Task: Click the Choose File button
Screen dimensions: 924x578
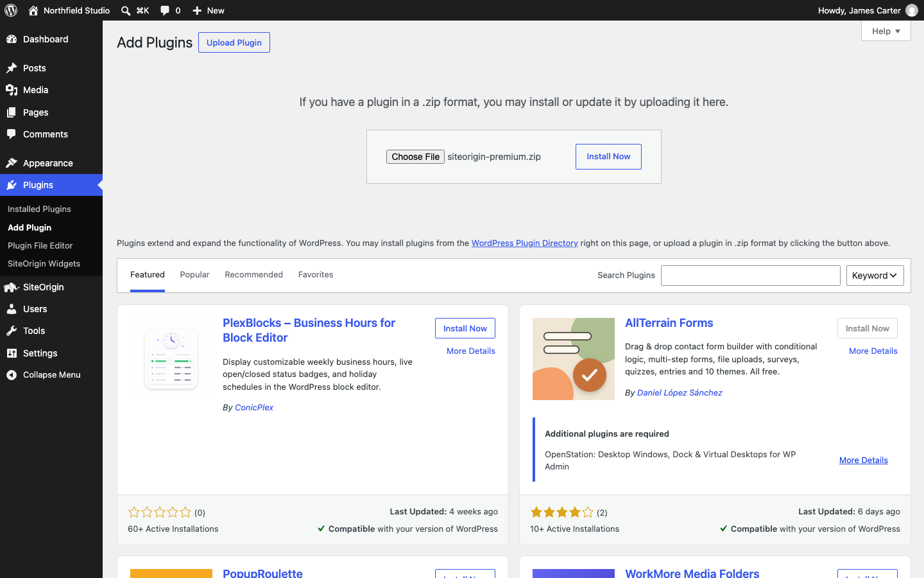Action: point(415,157)
